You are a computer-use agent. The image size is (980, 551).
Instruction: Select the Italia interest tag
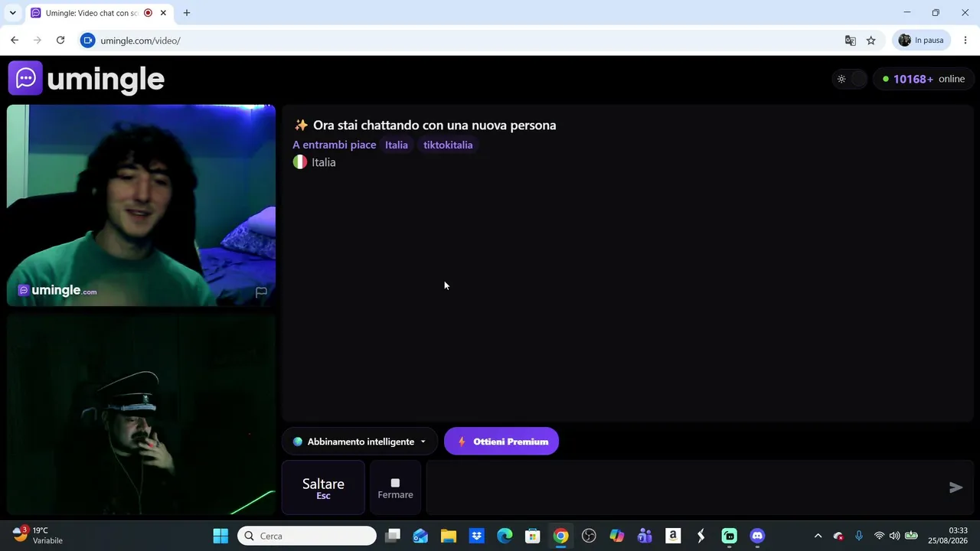397,145
